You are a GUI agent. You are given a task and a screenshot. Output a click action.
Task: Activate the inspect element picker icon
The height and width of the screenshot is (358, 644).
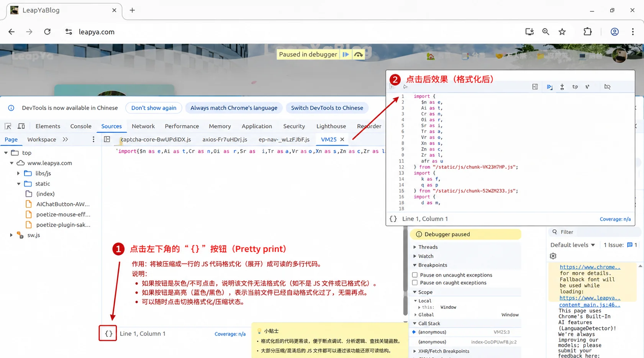click(x=8, y=126)
